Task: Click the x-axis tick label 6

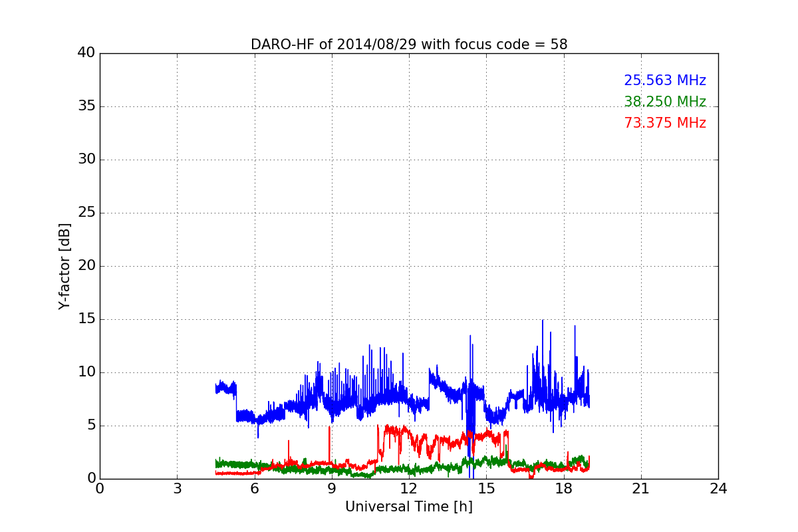Action: click(x=255, y=489)
